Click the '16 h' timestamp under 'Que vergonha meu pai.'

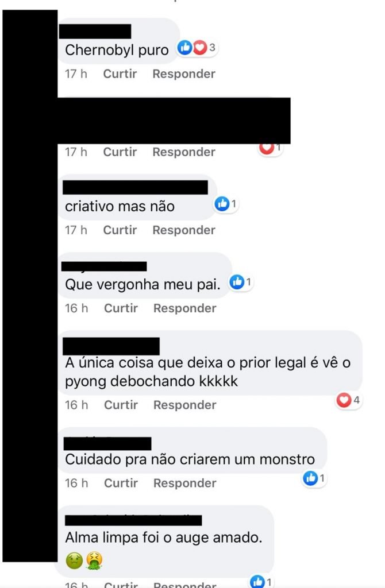pos(76,308)
